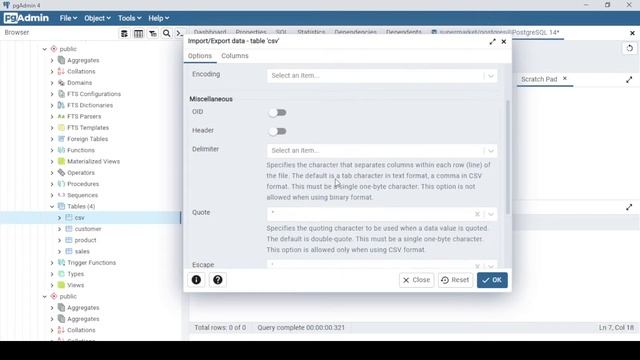Close the Scratch Pad tab
Screen dimensions: 640x360
pos(565,78)
